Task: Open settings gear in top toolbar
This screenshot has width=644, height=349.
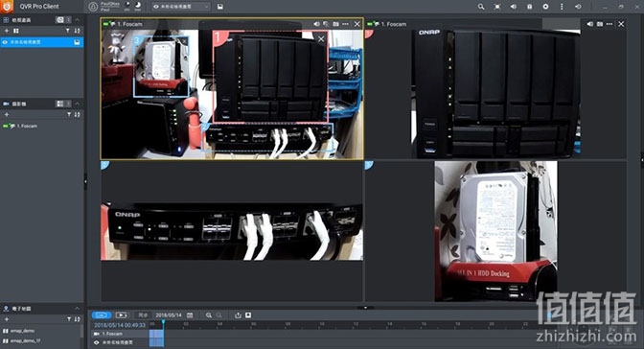Action: pos(545,7)
